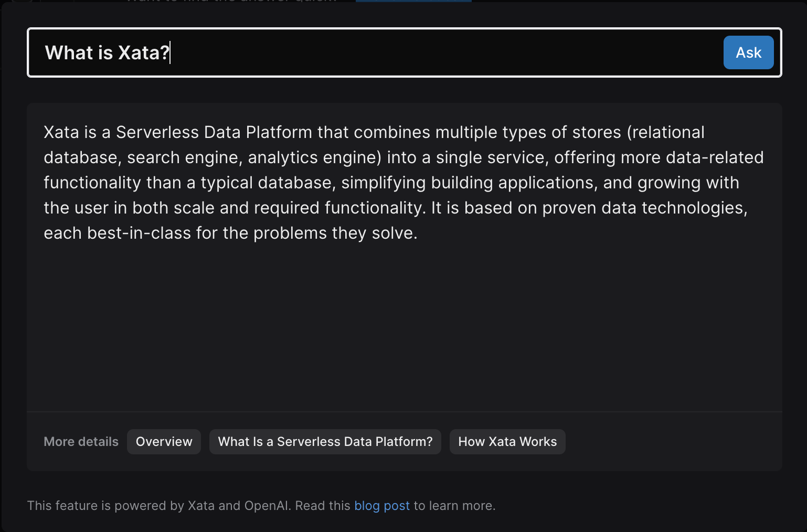The height and width of the screenshot is (532, 807).
Task: Click "to learn more." at the footer end
Action: [x=454, y=506]
